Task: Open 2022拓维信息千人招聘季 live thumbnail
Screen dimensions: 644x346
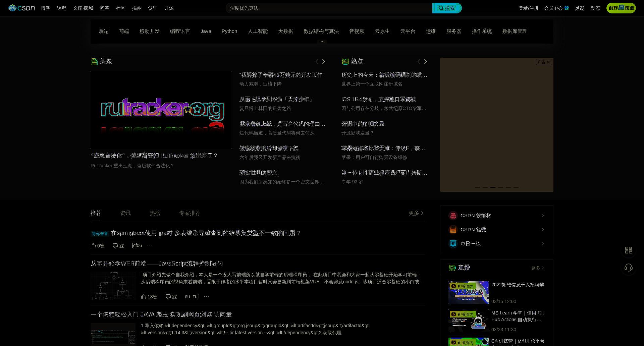Action: point(469,293)
